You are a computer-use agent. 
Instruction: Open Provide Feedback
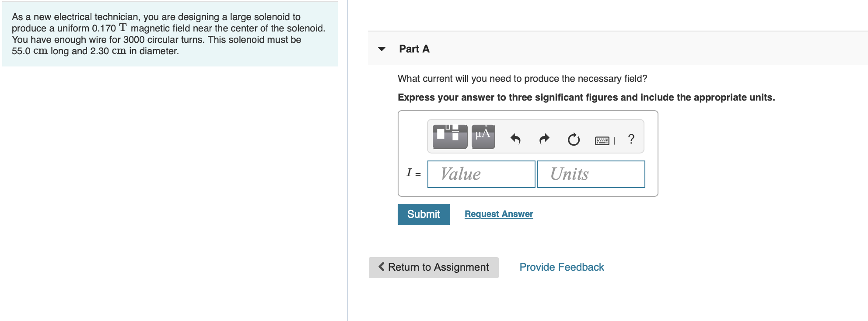(x=561, y=267)
